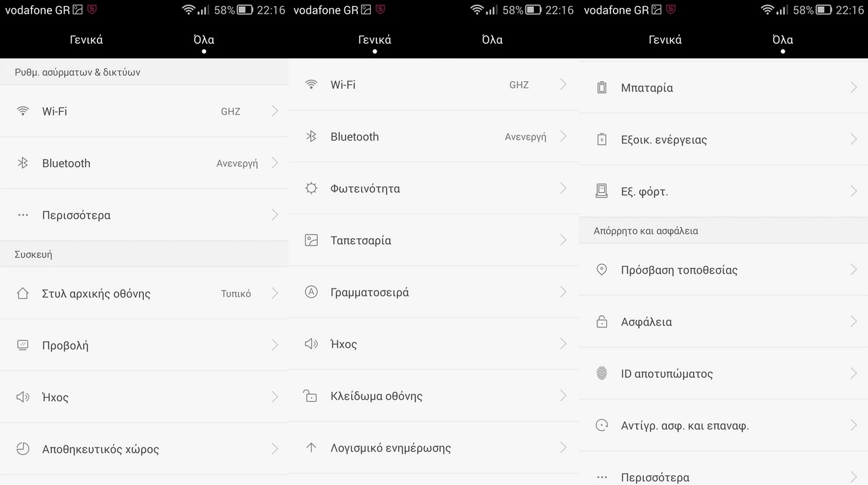Tap the lock icon beside Κλείδωμα οθόνης

[x=311, y=396]
